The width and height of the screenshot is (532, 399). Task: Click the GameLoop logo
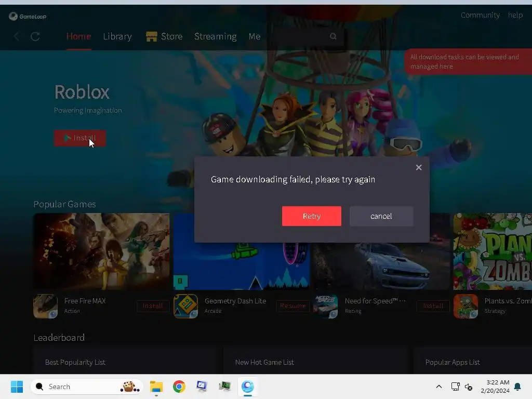pos(28,16)
